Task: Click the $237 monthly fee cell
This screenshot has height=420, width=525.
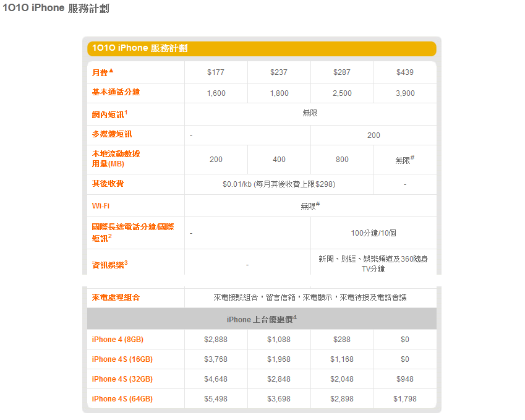Action: pos(279,72)
